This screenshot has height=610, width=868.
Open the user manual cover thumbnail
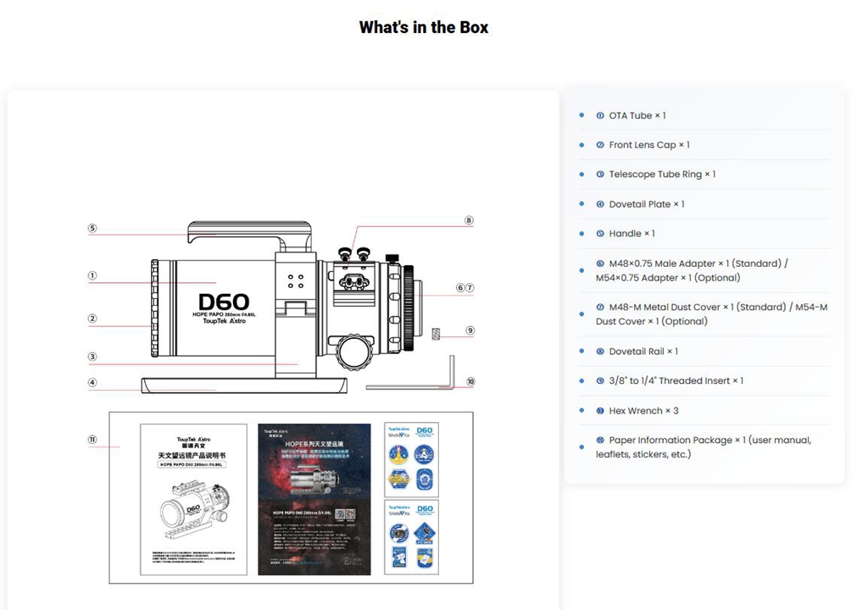[193, 499]
